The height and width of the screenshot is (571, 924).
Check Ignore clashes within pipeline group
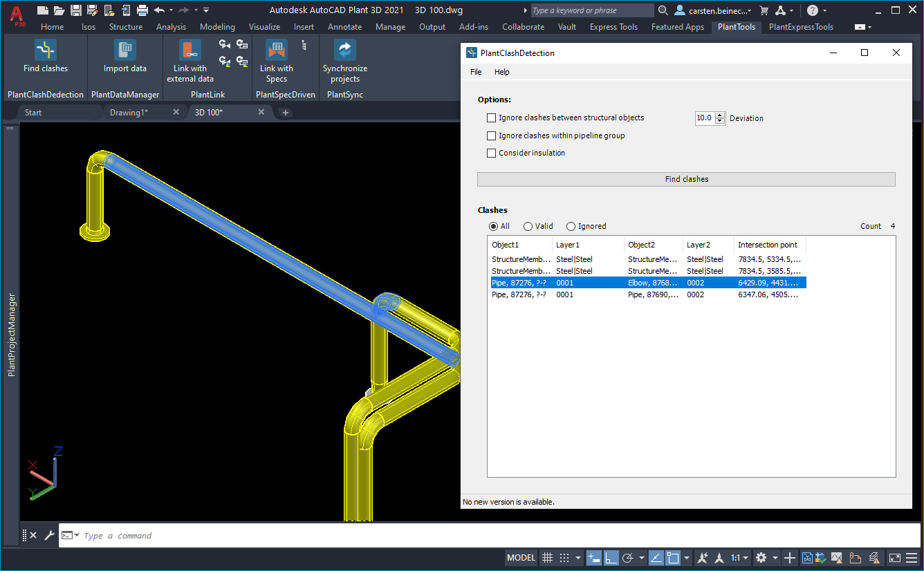click(x=492, y=136)
